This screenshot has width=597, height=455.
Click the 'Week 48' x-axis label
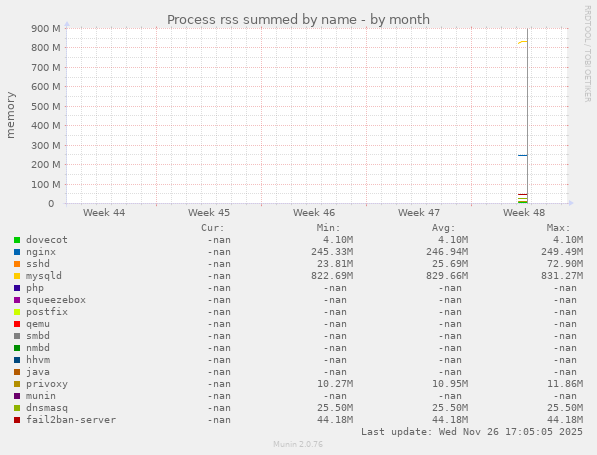524,212
